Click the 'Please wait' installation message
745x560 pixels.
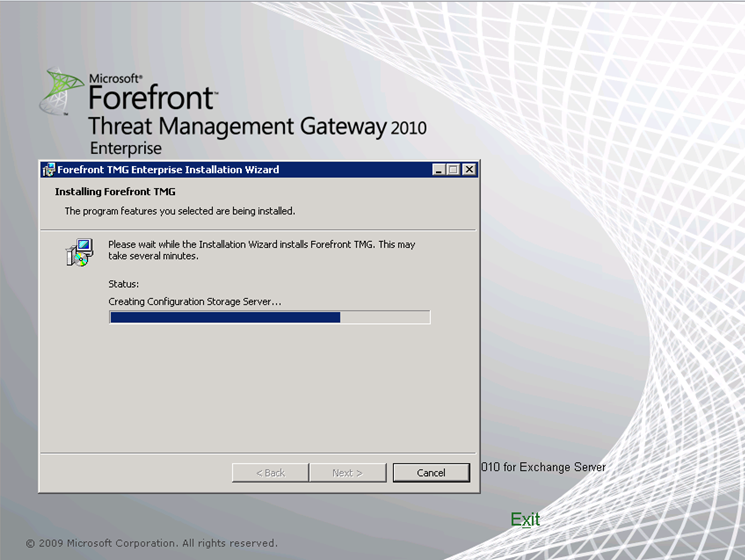pyautogui.click(x=261, y=250)
